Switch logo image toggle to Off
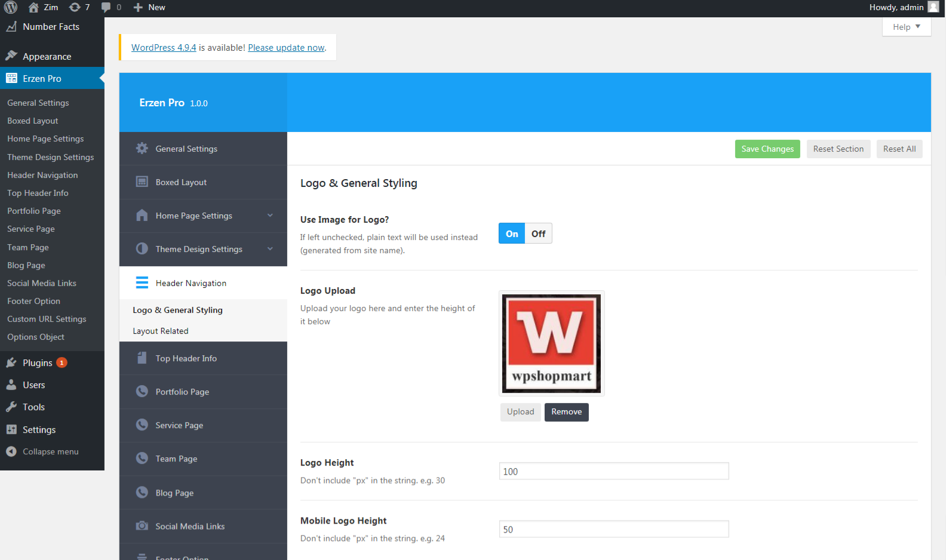Image resolution: width=946 pixels, height=560 pixels. [539, 233]
